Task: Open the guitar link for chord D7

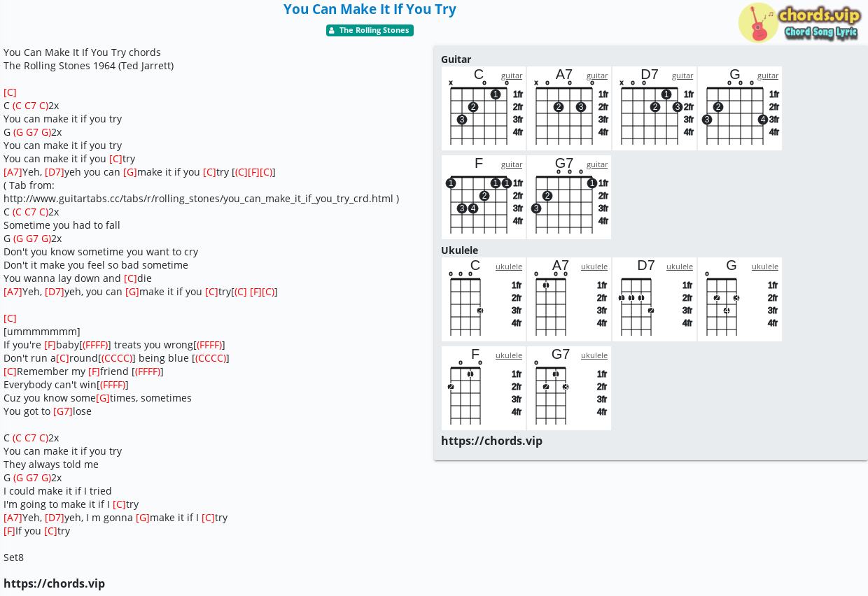Action: [682, 76]
